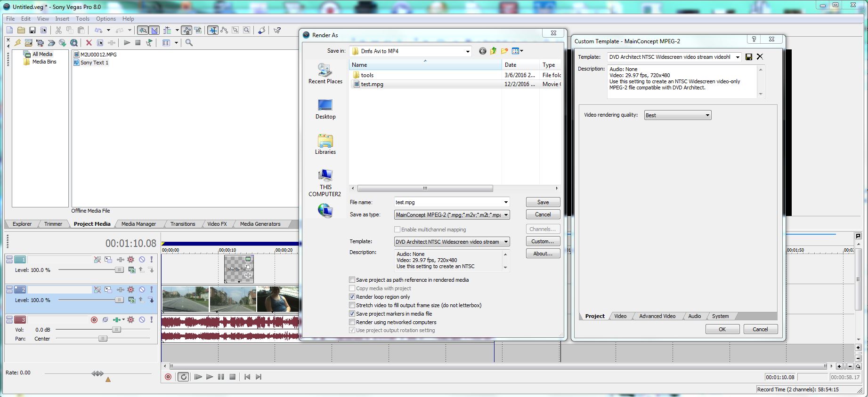Open the Tools menu
868x397 pixels.
click(x=82, y=19)
